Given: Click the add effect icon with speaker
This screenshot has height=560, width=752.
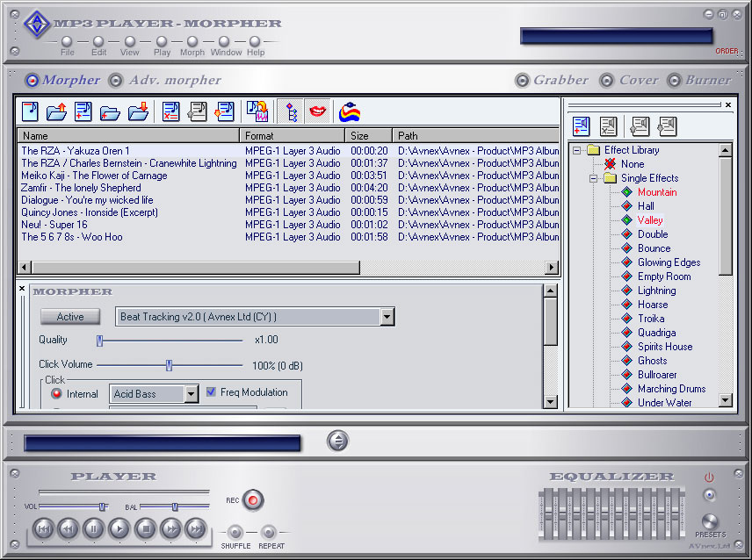Looking at the screenshot, I should (582, 126).
